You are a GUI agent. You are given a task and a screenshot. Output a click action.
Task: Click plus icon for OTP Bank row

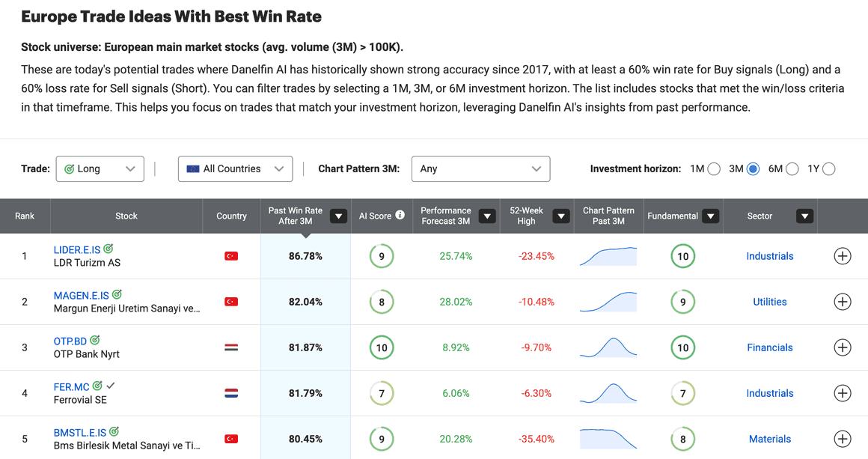pyautogui.click(x=842, y=347)
